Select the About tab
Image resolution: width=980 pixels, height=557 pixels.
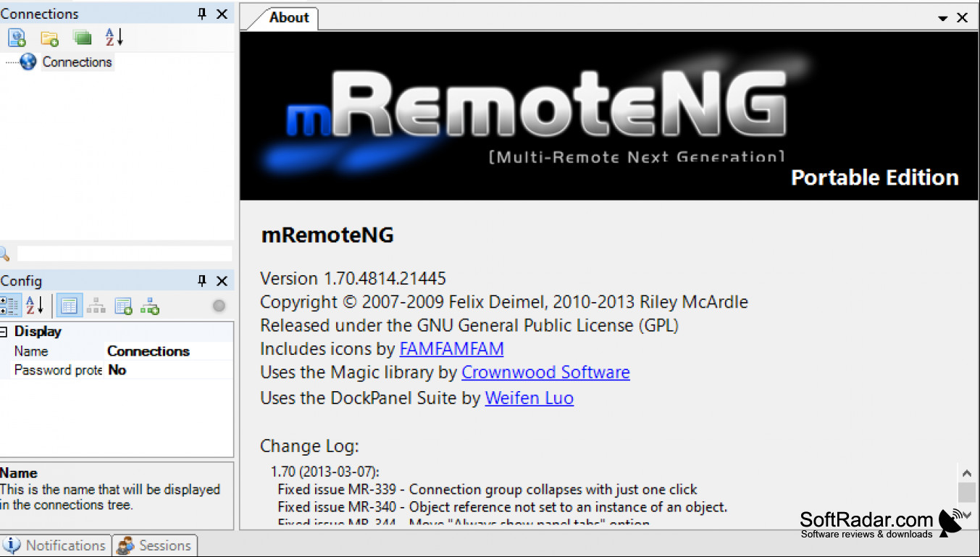tap(289, 18)
